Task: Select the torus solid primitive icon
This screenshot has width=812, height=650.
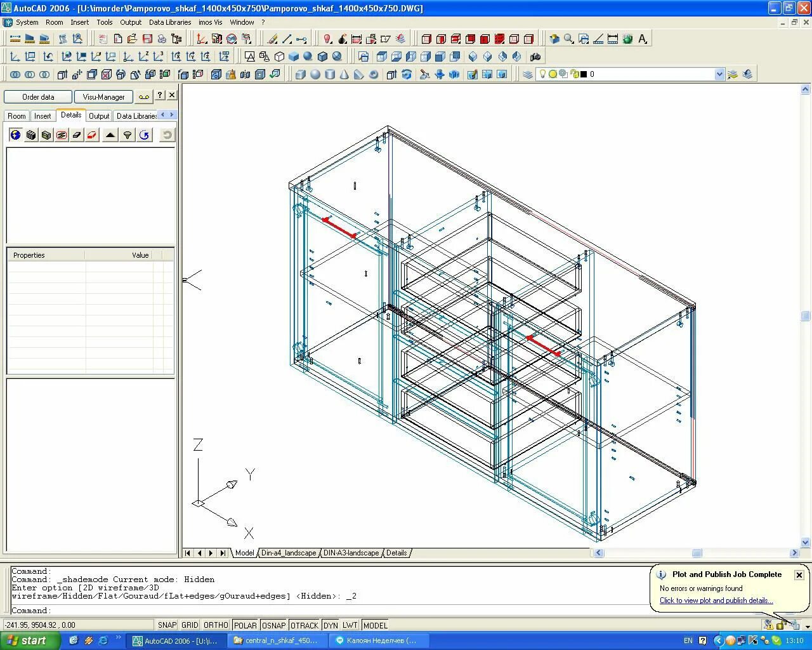Action: click(x=374, y=74)
